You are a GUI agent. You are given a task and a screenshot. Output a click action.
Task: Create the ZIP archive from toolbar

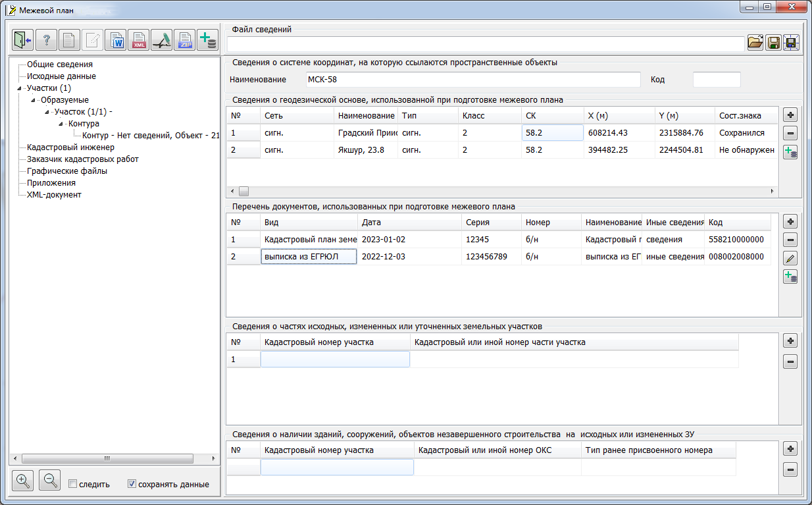[185, 40]
